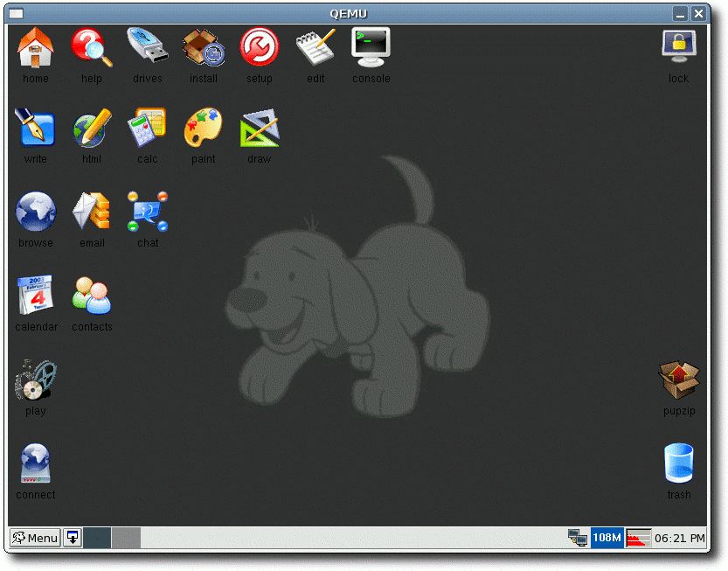728x571 pixels.
Task: Open the home folder icon
Action: coord(35,47)
